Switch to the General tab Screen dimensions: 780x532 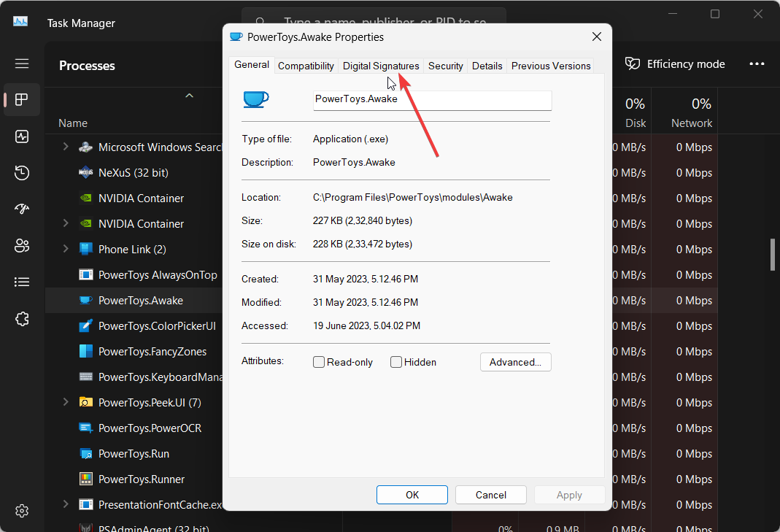252,65
